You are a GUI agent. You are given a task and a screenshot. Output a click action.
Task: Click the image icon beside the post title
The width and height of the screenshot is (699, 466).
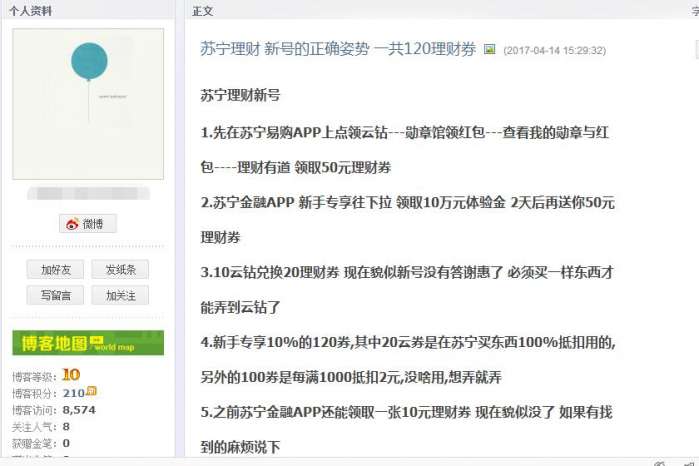point(489,49)
